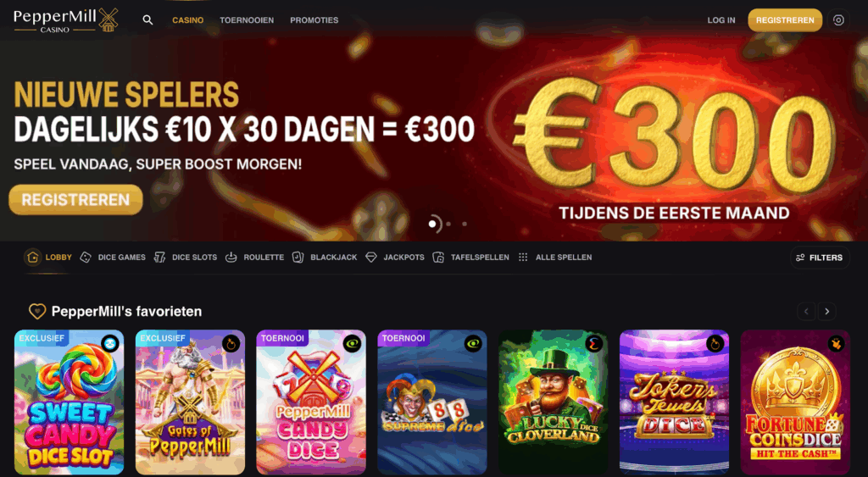The height and width of the screenshot is (477, 868).
Task: Open the settings icon next to Registreren
Action: [838, 20]
